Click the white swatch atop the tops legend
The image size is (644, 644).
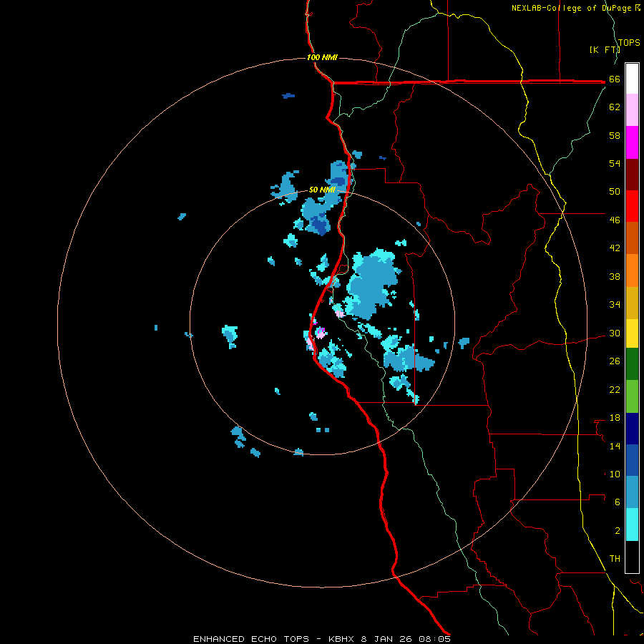[x=632, y=79]
